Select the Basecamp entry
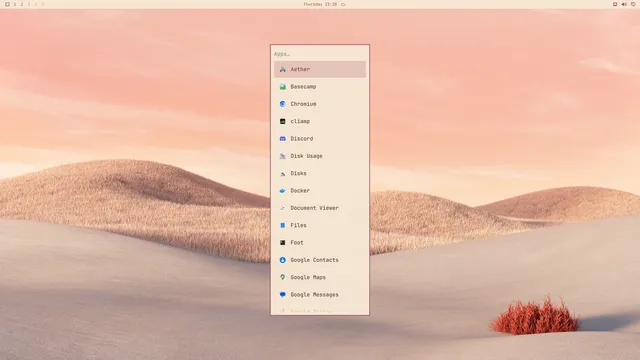 pos(320,87)
